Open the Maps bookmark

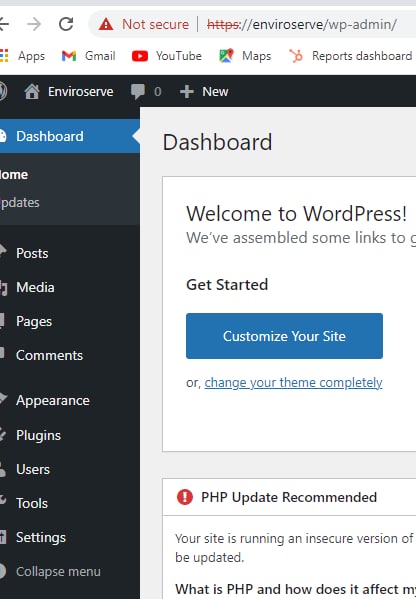click(245, 56)
